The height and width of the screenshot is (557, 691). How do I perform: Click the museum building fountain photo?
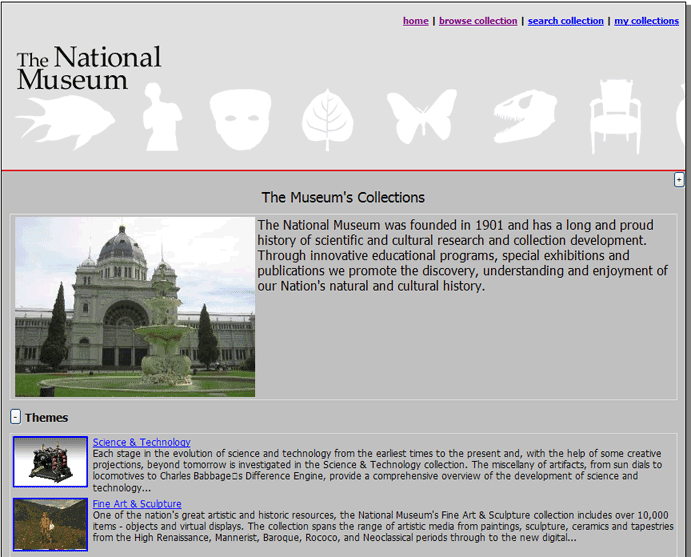[135, 307]
